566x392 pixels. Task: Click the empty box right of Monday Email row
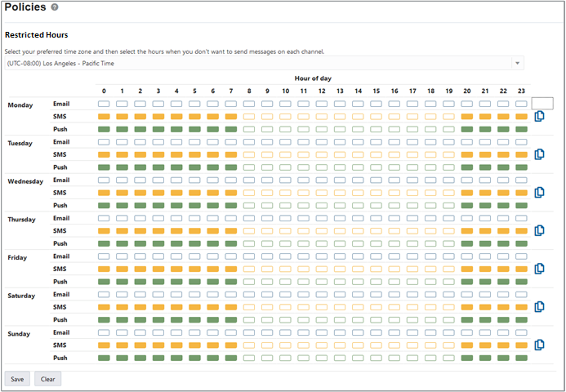click(542, 104)
